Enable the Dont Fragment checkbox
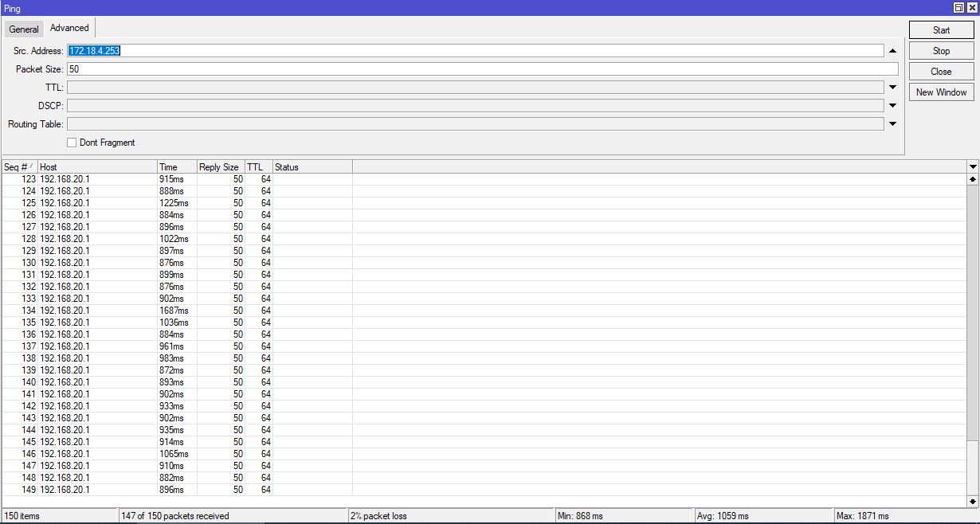 click(72, 142)
